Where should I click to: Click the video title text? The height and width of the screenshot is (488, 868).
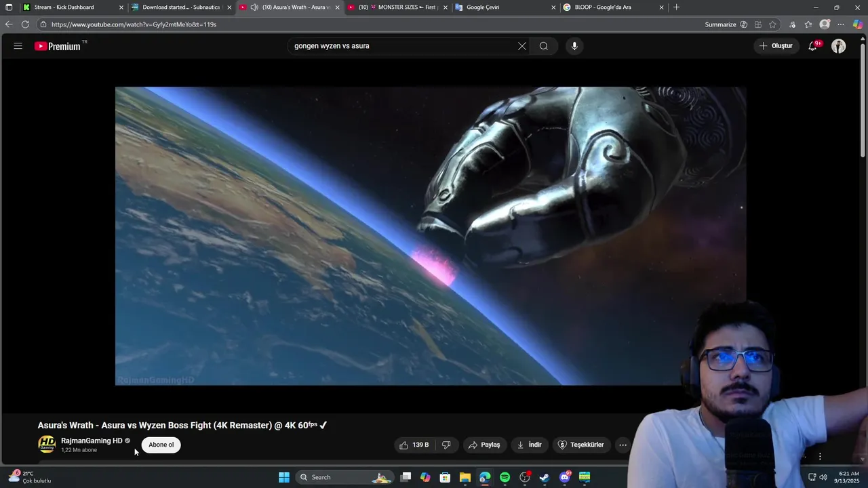pos(182,426)
